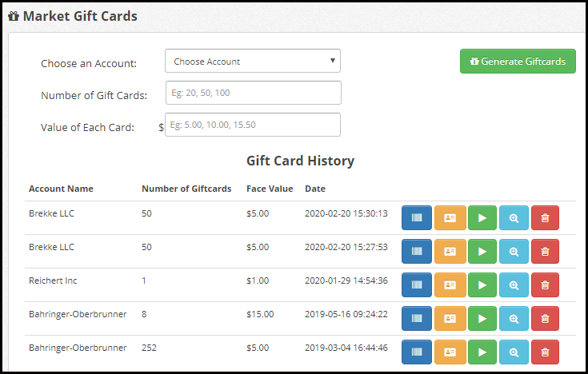Open the Choose Account dropdown
Screen dimensions: 588x374
pos(253,62)
